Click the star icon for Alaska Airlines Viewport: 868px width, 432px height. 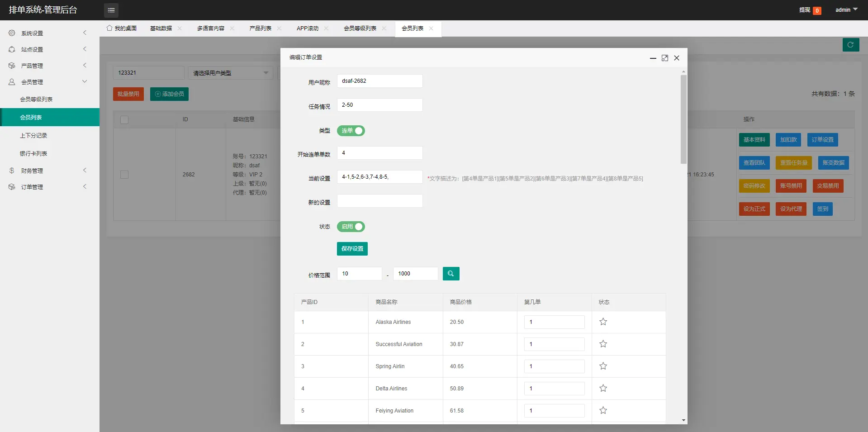603,322
